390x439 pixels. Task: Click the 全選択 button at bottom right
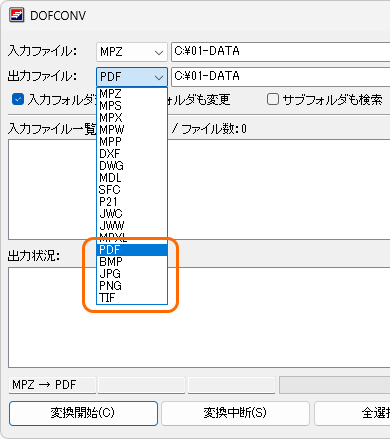click(352, 413)
